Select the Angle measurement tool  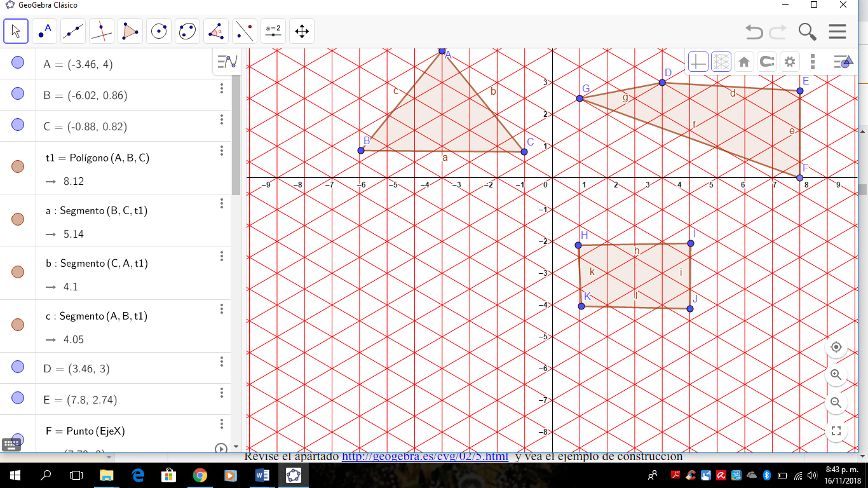[215, 30]
